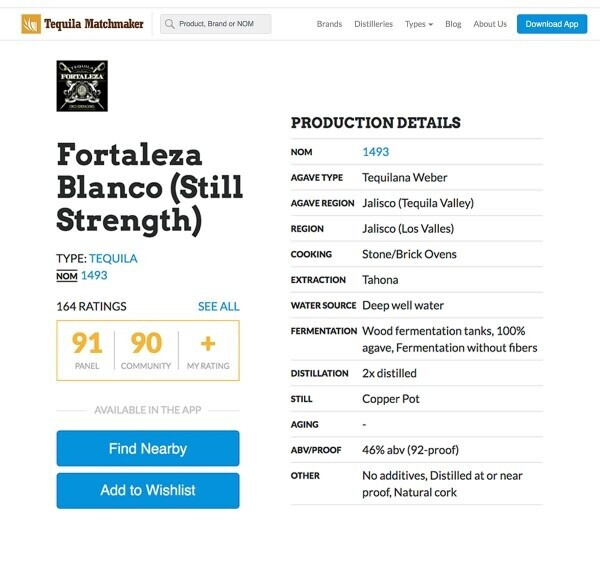Open the Fortaleza brand logo thumbnail
This screenshot has height=564, width=600.
click(x=82, y=86)
